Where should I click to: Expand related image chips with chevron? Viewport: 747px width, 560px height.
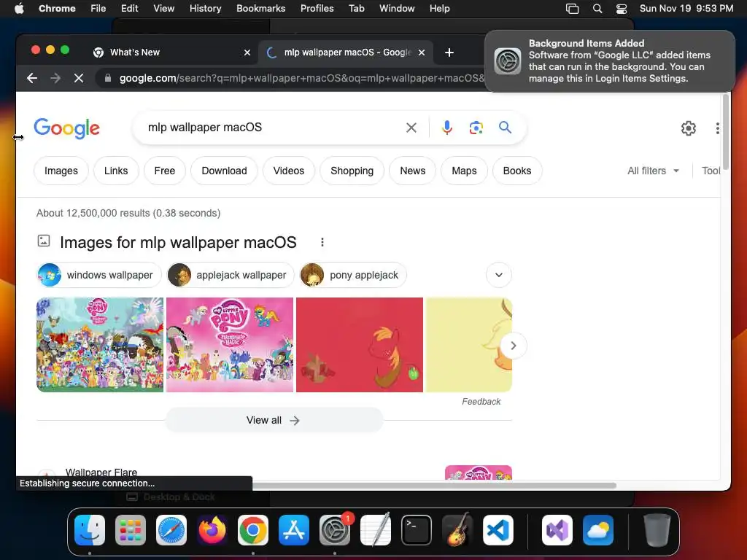pos(499,275)
